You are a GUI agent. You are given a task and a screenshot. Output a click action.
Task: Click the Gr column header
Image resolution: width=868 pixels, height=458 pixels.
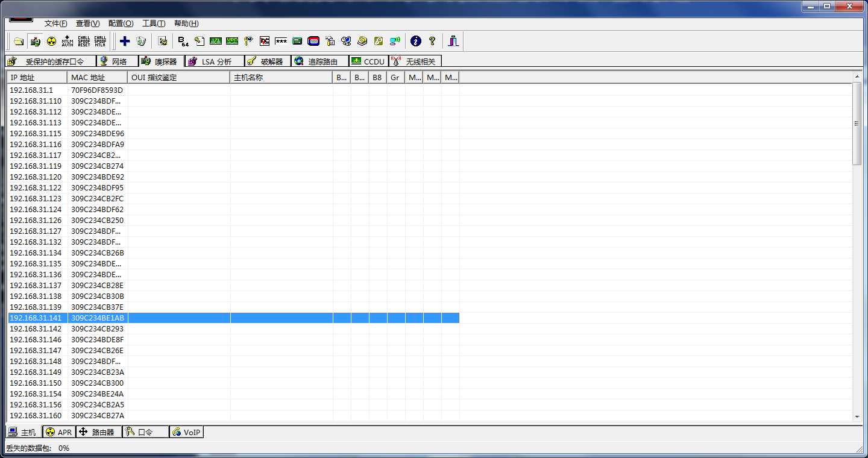tap(396, 78)
